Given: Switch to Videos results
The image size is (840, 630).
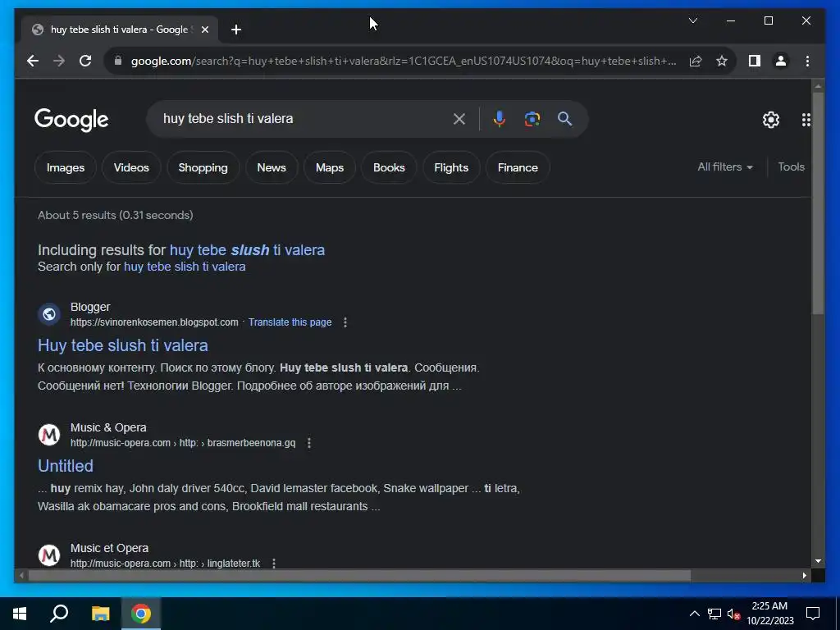Looking at the screenshot, I should (131, 167).
